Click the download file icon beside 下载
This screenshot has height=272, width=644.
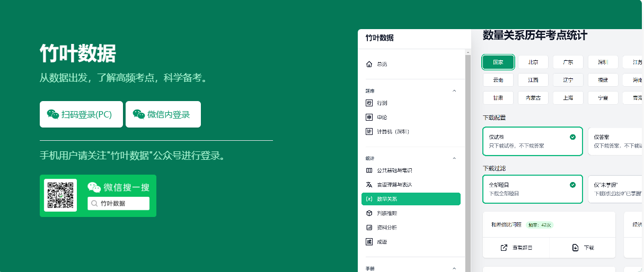575,248
